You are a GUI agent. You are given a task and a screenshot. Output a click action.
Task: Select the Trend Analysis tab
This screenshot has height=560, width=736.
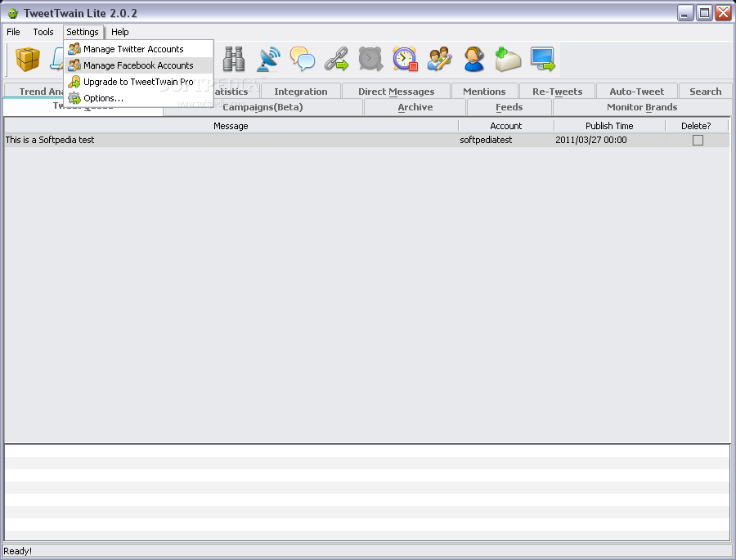pos(34,91)
